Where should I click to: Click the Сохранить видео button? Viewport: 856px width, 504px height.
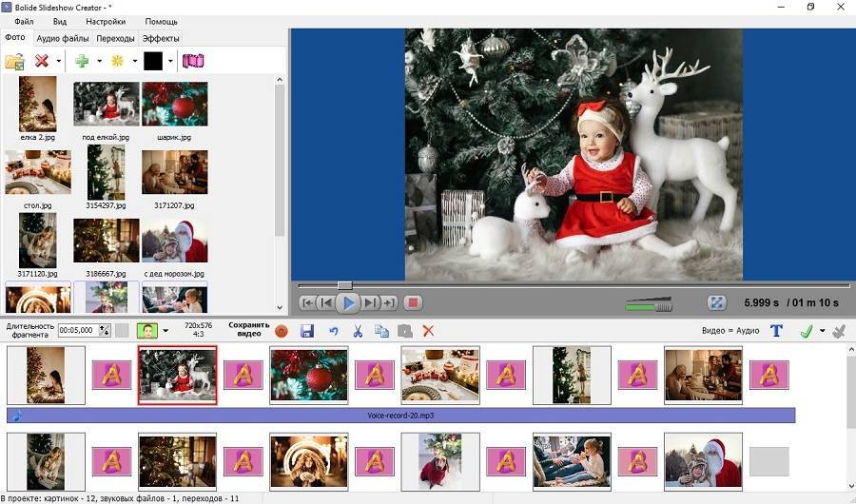[x=249, y=330]
